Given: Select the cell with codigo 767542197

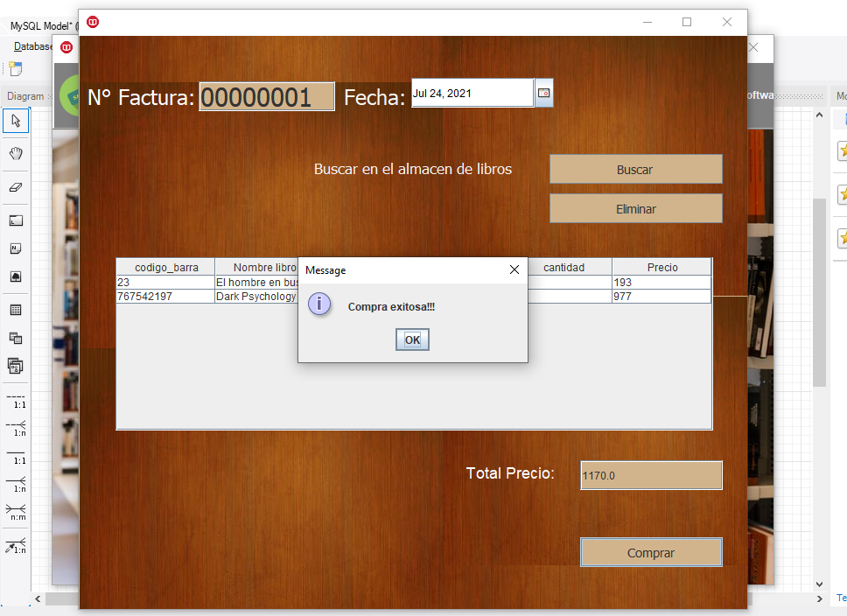Looking at the screenshot, I should tap(166, 296).
